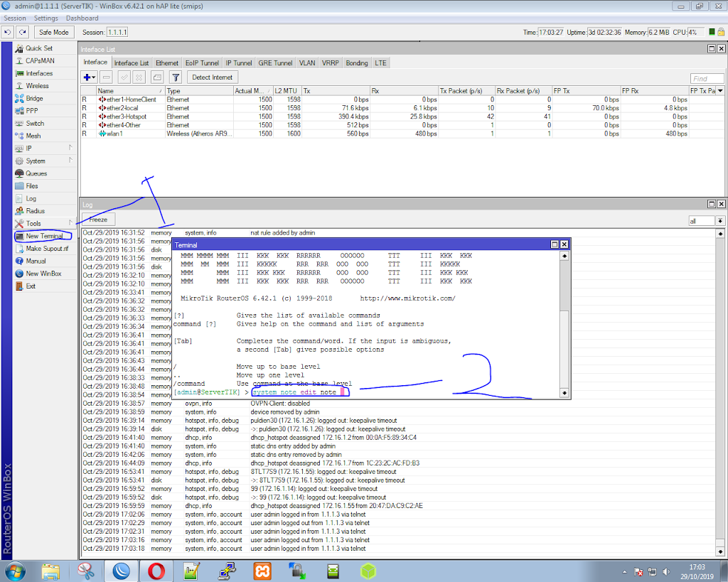
Task: Open the Session menu
Action: [x=15, y=18]
